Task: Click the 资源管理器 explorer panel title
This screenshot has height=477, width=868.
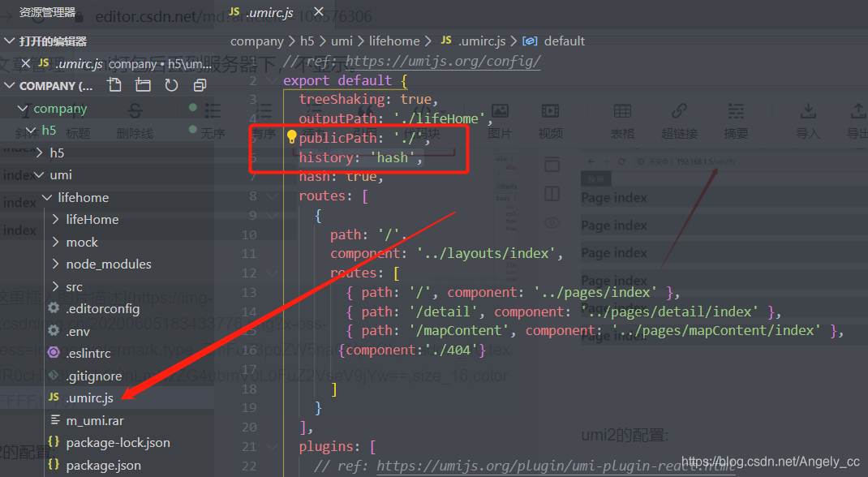Action: [x=48, y=12]
